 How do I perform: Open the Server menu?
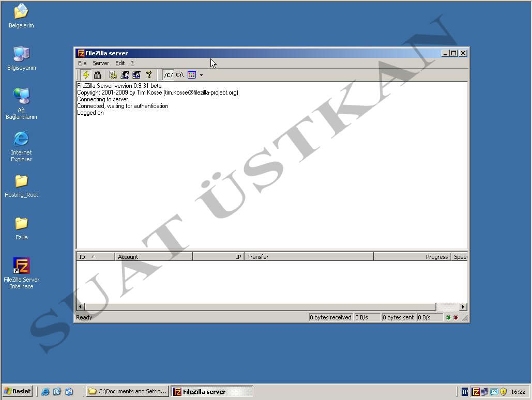click(x=101, y=63)
